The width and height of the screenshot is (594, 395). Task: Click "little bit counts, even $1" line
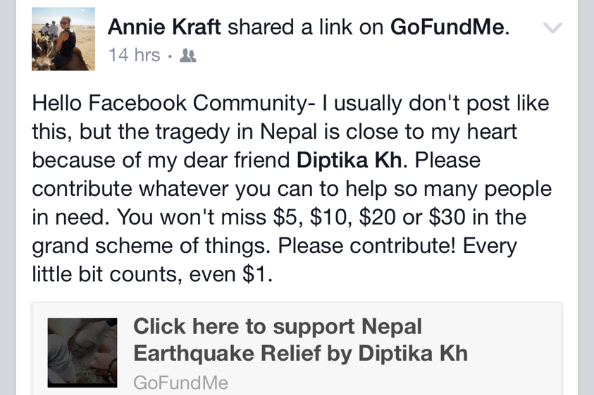pos(152,274)
